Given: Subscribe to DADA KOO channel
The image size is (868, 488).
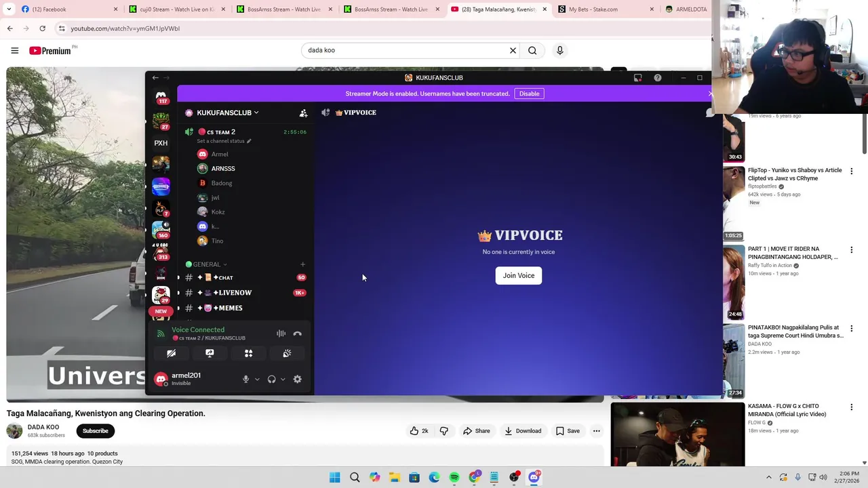Looking at the screenshot, I should click(x=96, y=431).
